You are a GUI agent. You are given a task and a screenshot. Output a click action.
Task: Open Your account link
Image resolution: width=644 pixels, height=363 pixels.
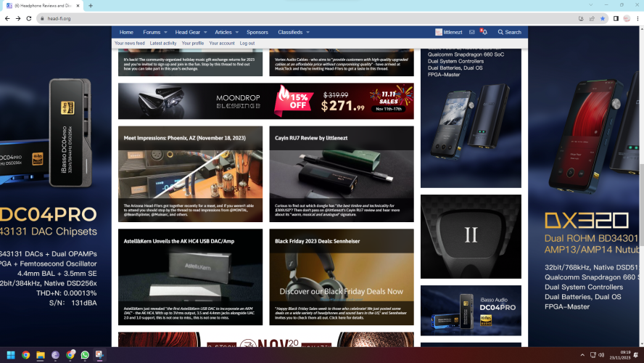pos(222,43)
